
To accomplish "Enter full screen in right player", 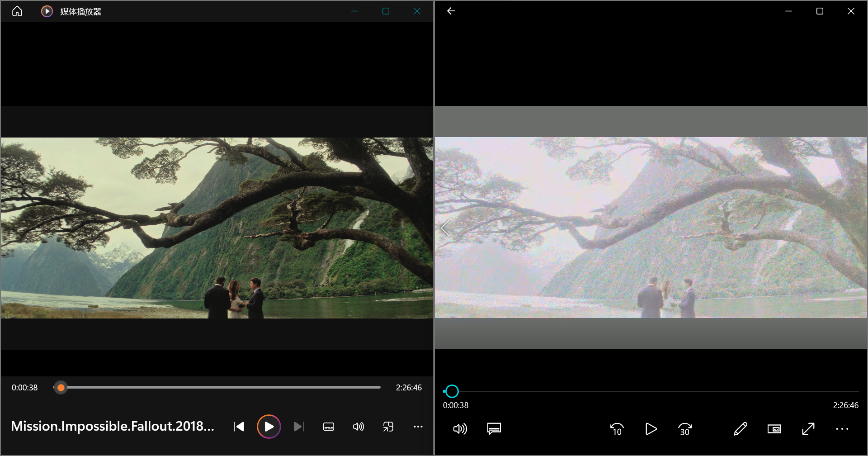I will 808,429.
